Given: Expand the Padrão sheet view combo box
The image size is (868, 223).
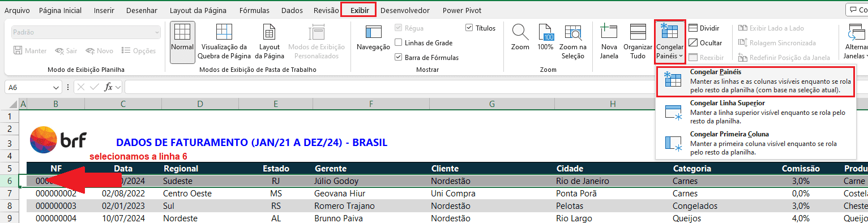Looking at the screenshot, I should click(x=85, y=32).
